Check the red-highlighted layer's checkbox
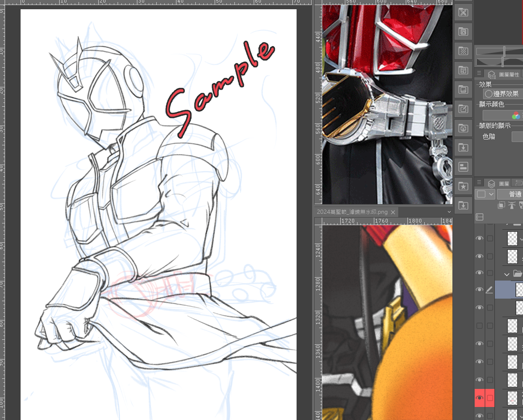 (490, 398)
